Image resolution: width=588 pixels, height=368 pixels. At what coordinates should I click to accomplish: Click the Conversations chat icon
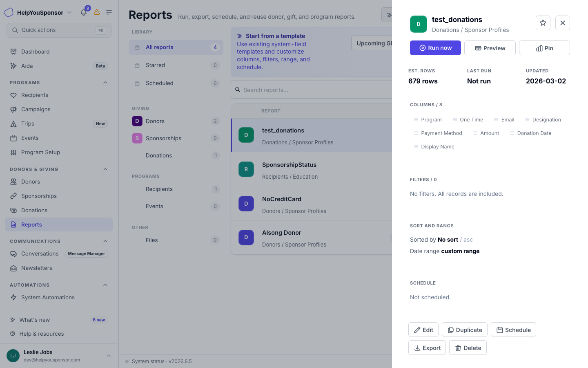click(x=13, y=254)
